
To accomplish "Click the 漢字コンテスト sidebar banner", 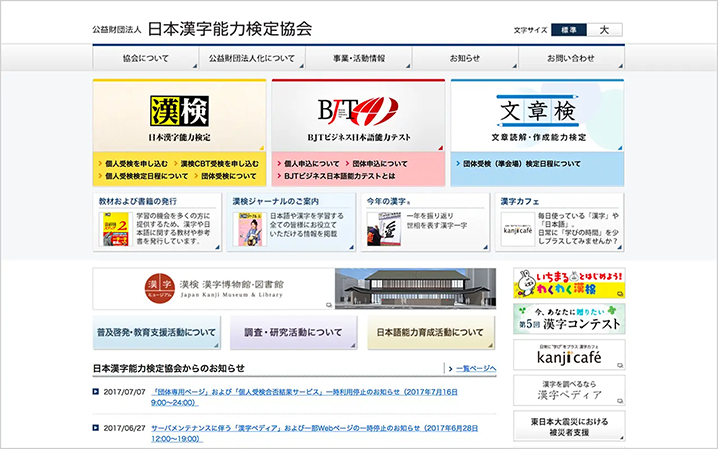I will point(568,319).
